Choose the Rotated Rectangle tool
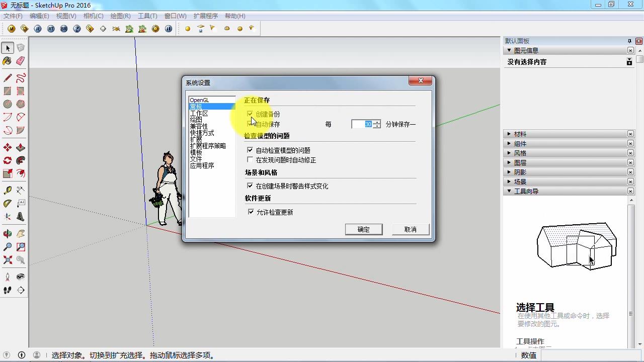Screen dimensions: 644x362 click(21, 91)
